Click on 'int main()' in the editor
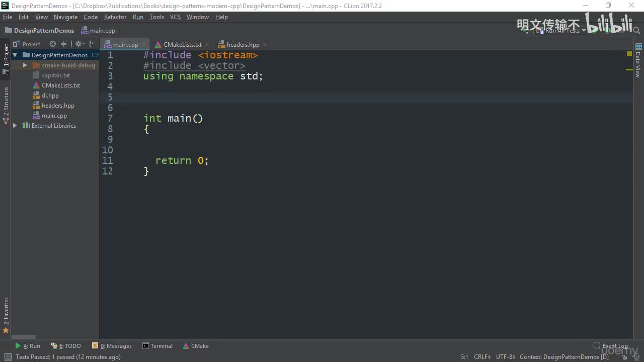Screen dimensions: 644x362 point(173,118)
